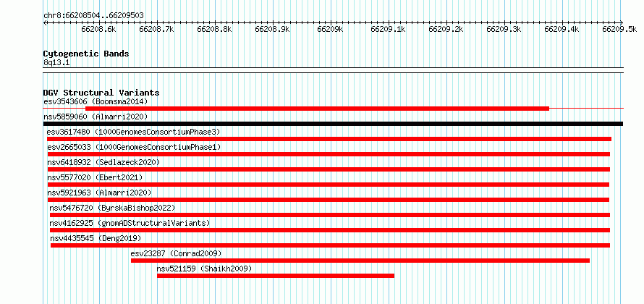Viewport: 644px width, 304px height.
Task: Click the nsv521159 (Shaikh2009) label
Action: point(204,269)
